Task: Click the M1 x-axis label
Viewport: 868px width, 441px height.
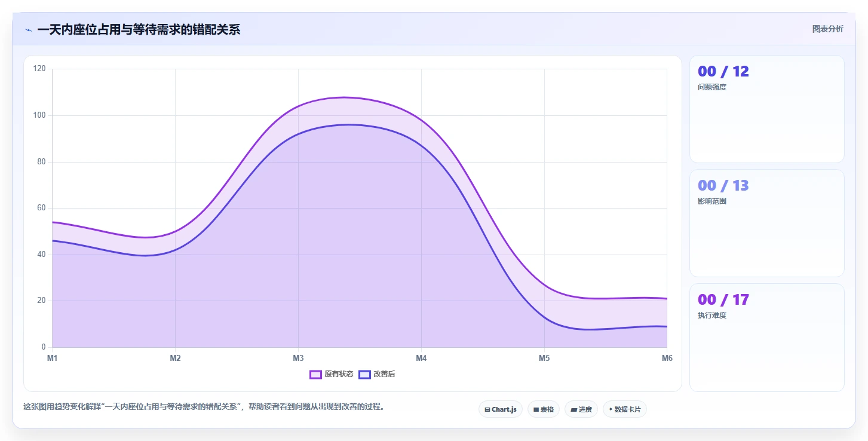Action: pyautogui.click(x=52, y=358)
